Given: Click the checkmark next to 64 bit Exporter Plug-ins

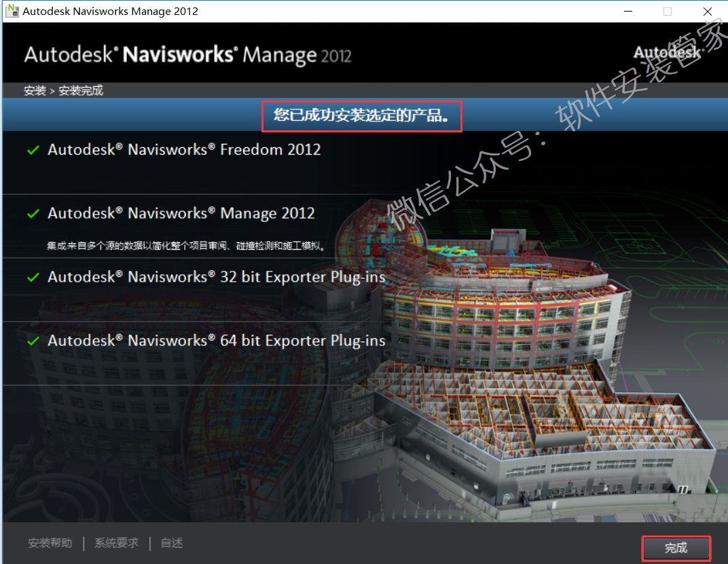Looking at the screenshot, I should [33, 341].
